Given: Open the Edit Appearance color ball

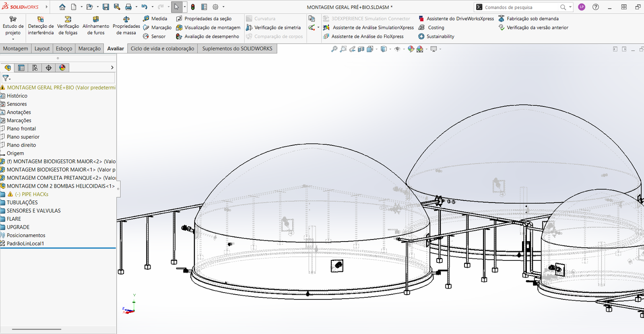Looking at the screenshot, I should [411, 49].
